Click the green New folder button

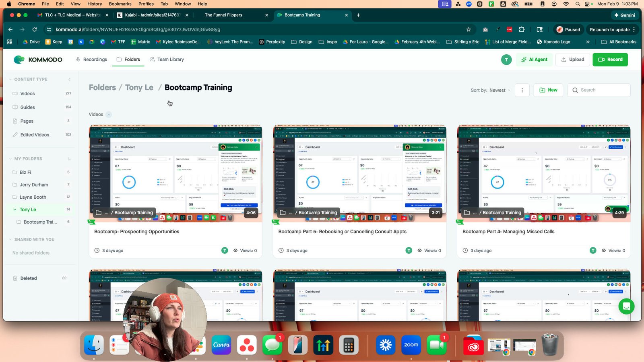coord(548,90)
